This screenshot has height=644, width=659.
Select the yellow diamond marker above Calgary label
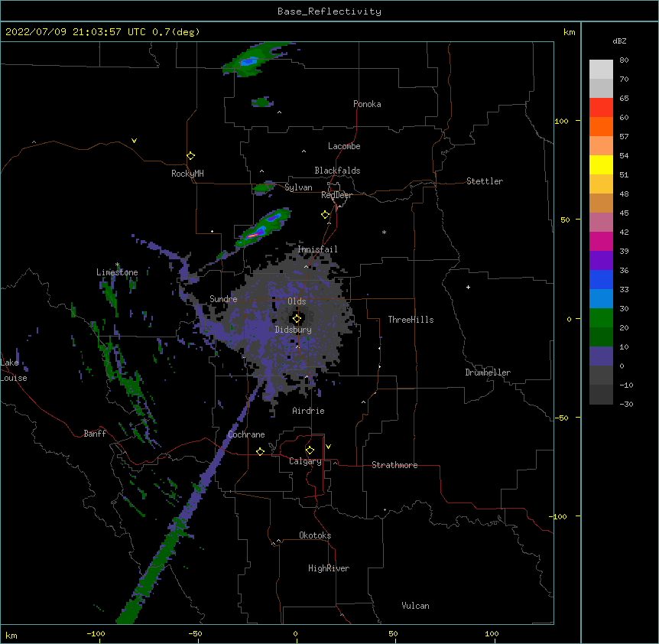click(310, 450)
